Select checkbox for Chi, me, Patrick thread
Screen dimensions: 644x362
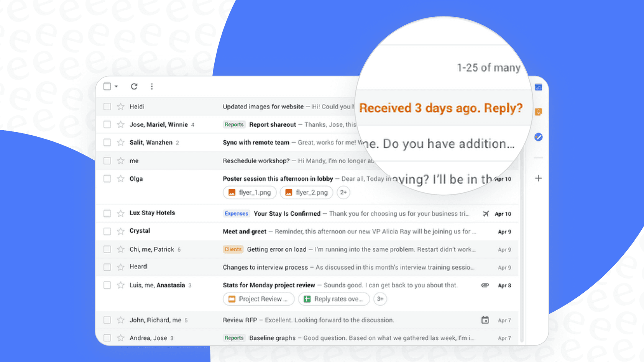click(107, 249)
